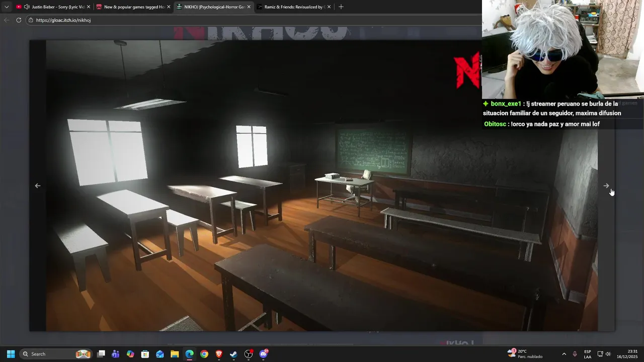Viewport: 644px width, 362px height.
Task: Open the browser tab search dropdown
Action: click(x=7, y=7)
